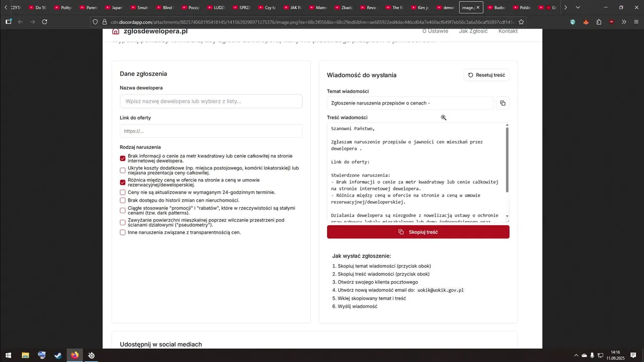Switch to the 'Blind' browser tab
Screen dimensions: 644x362
point(165,8)
